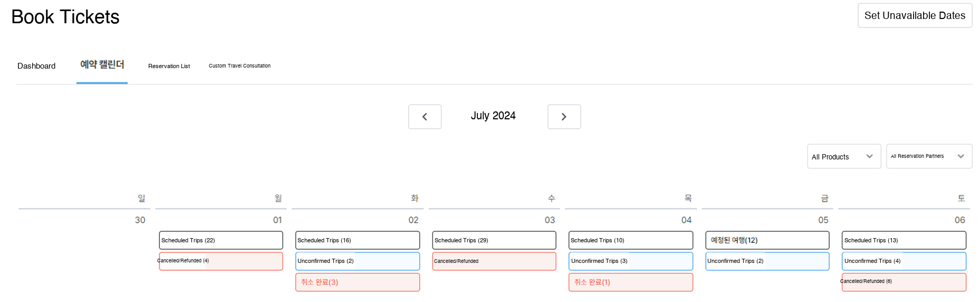Open Custom Travel Consultation tab

click(239, 66)
